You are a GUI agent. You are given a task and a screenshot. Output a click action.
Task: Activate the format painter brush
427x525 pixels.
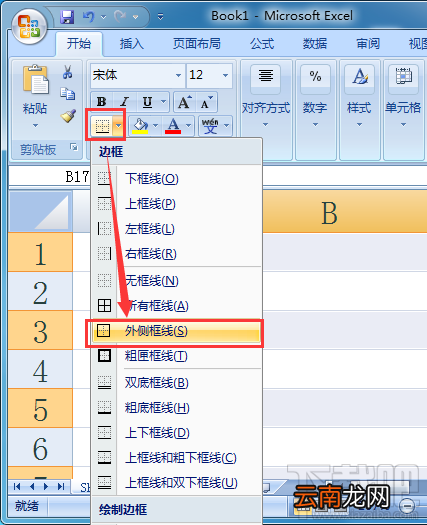pos(68,116)
